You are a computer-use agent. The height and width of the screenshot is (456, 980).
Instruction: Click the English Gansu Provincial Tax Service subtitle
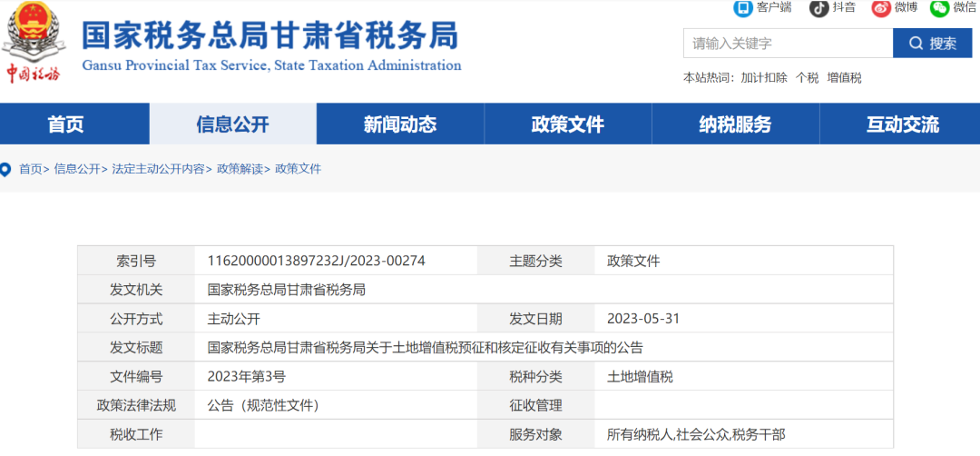[272, 65]
